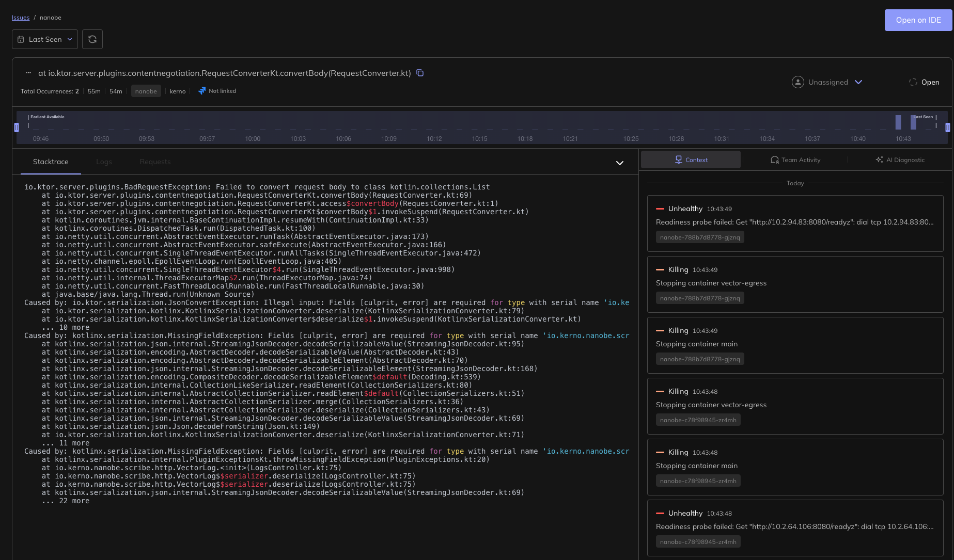This screenshot has height=560, width=954.
Task: Click the nanobe-788b7d8778-gjznq tag under Unhealthy
Action: [x=700, y=237]
